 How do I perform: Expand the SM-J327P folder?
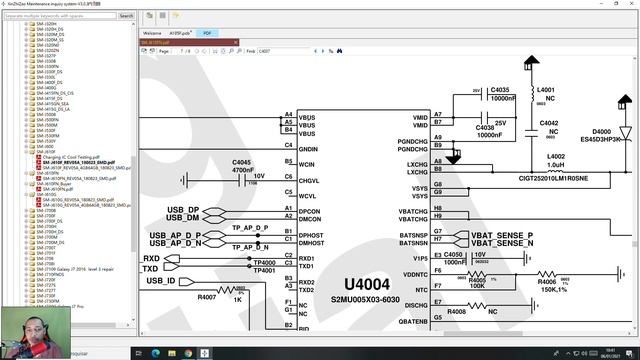tap(26, 56)
